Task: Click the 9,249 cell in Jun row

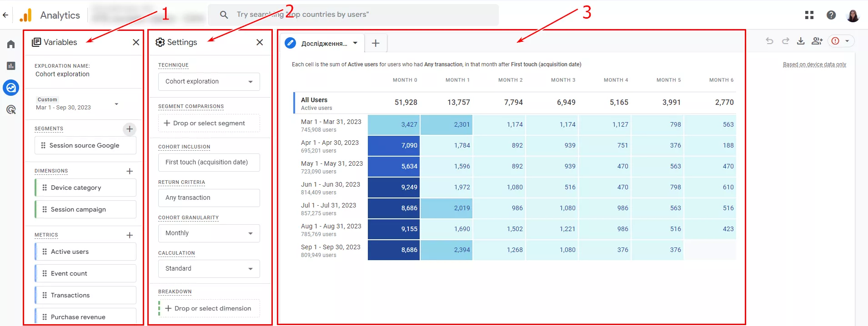Action: tap(394, 187)
